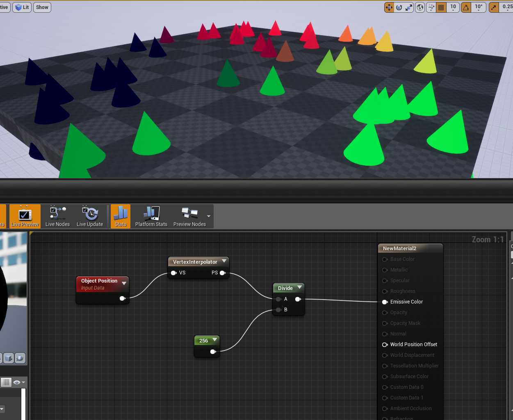Select the Rotate tool in the viewport toolbar
This screenshot has width=513, height=420.
(399, 7)
